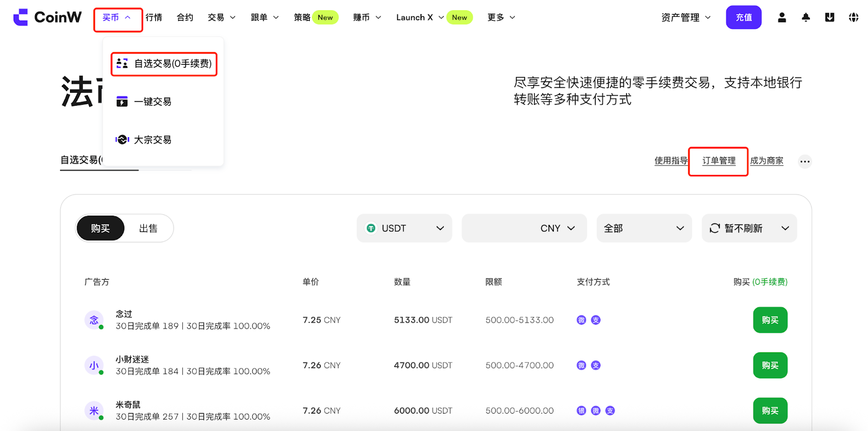
Task: Click the 单价 column header
Action: click(311, 282)
